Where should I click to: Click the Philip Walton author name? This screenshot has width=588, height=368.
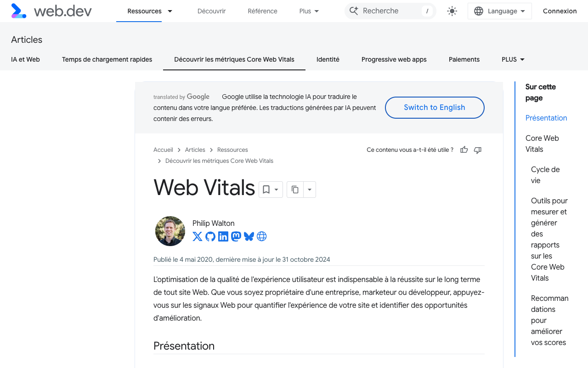(x=214, y=223)
